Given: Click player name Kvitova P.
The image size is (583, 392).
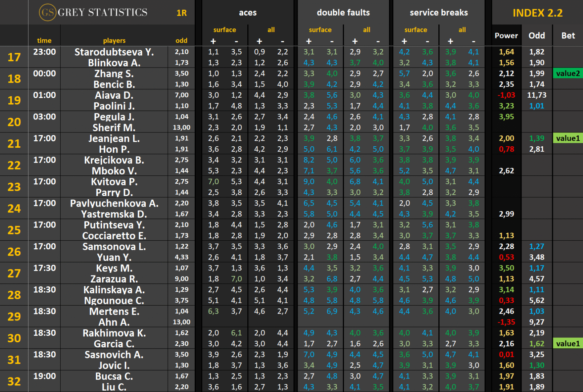Looking at the screenshot, I should 114,182.
